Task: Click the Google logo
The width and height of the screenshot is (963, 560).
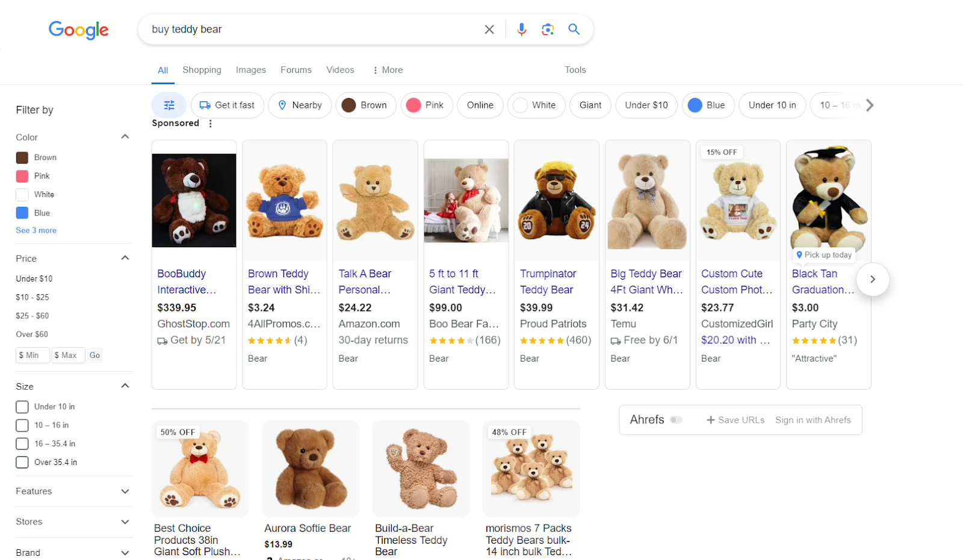Action: click(79, 30)
